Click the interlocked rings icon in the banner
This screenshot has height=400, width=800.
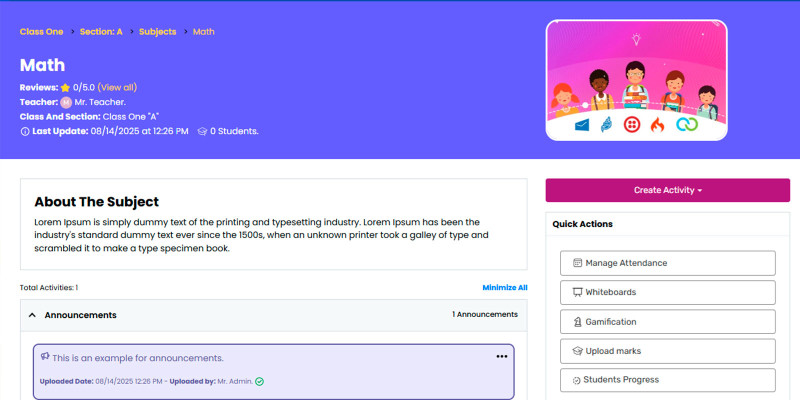685,125
